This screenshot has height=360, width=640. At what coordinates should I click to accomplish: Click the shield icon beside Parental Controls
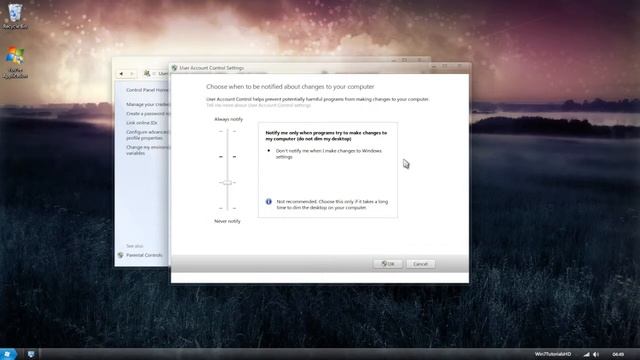tap(120, 255)
